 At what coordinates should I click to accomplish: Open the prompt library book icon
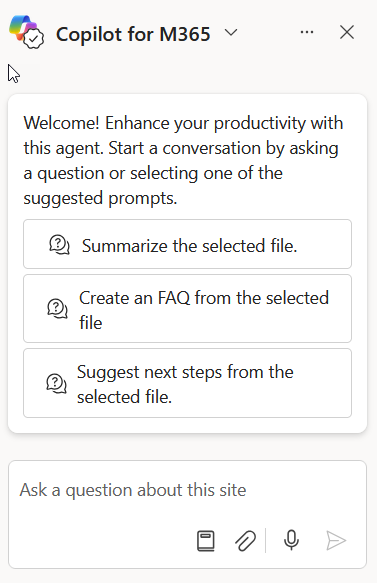206,540
